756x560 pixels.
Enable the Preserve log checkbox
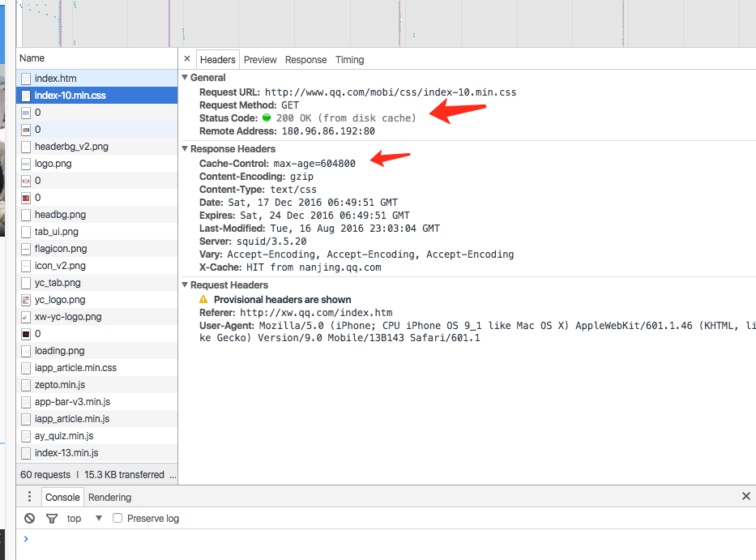[117, 519]
